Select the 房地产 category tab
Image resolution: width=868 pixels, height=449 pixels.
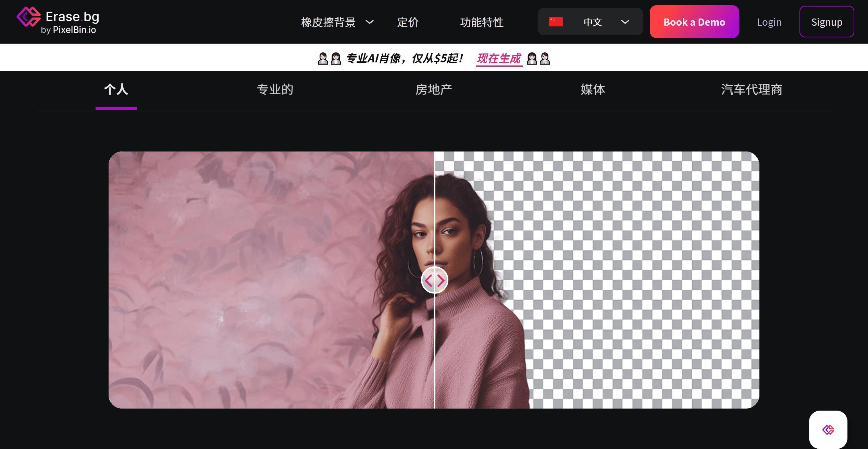point(434,89)
